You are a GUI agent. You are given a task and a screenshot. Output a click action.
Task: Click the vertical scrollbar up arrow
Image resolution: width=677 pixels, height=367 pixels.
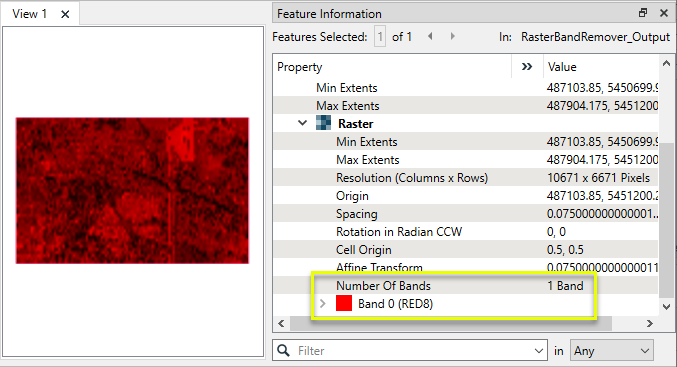coord(666,63)
